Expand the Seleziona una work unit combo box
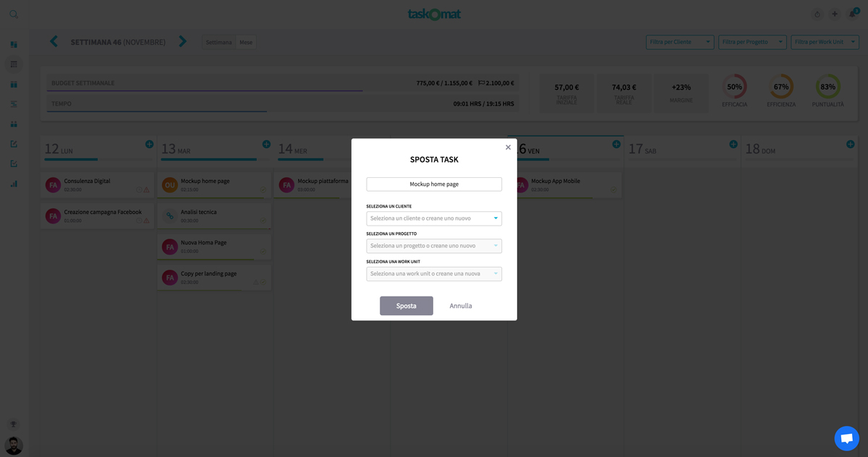 point(434,274)
